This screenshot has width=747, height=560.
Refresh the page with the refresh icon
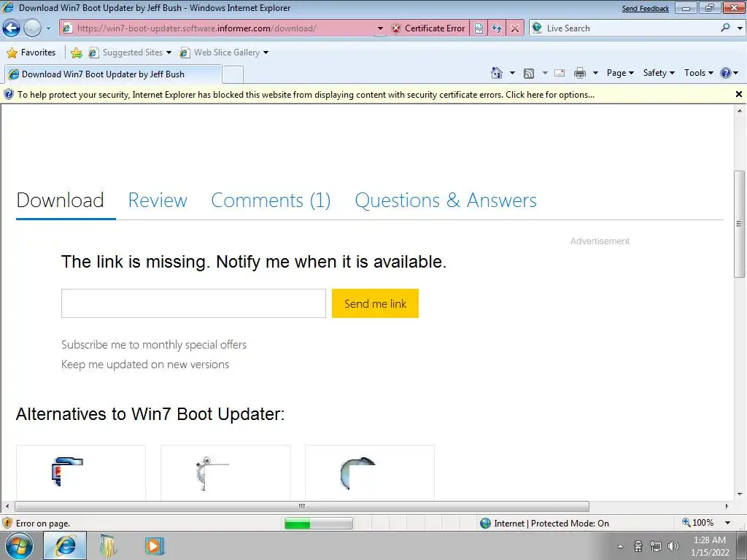pos(497,28)
